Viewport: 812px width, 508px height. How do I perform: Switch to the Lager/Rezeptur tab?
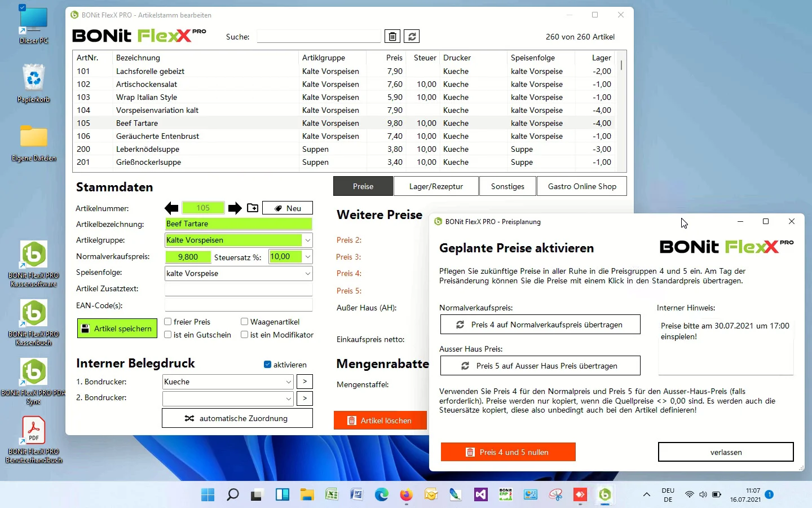(435, 186)
